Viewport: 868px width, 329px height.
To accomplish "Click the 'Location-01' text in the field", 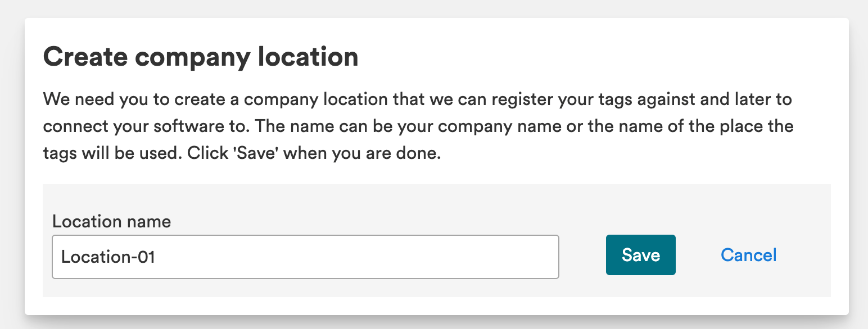I will coord(108,257).
